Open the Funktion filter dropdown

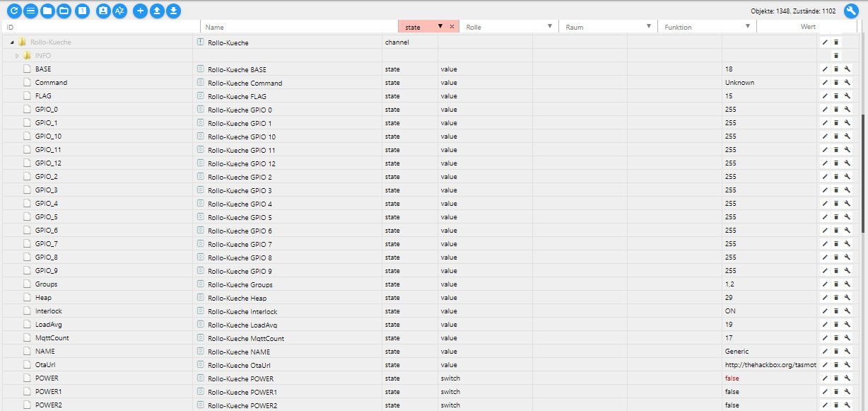[x=748, y=26]
